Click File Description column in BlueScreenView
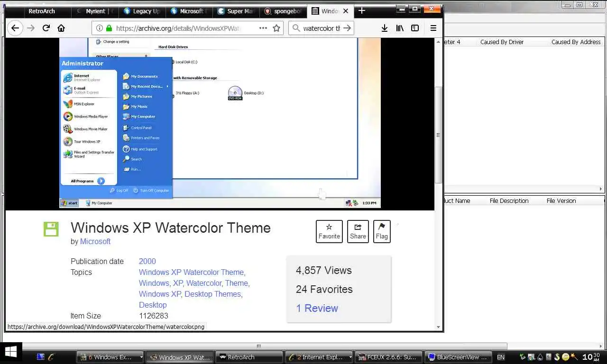This screenshot has height=364, width=607. tap(509, 200)
